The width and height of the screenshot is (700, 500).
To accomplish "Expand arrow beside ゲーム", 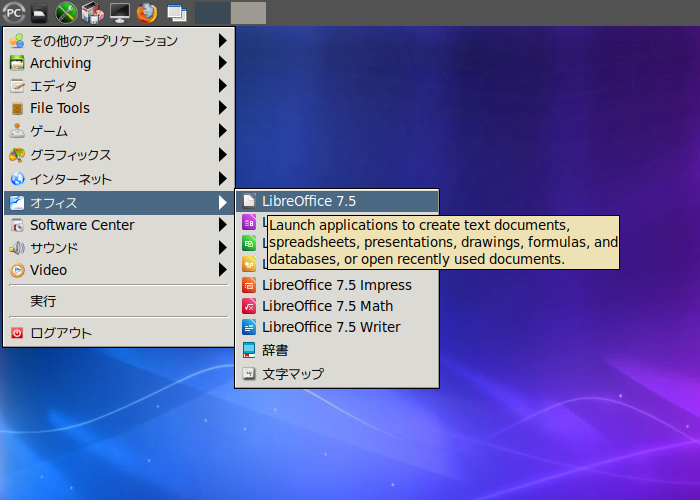I will (x=222, y=131).
